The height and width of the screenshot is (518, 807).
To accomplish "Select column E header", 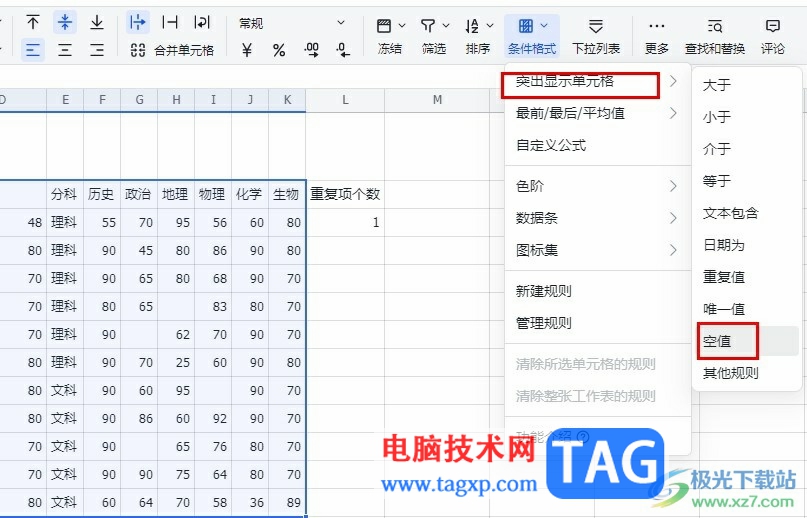I will point(65,100).
